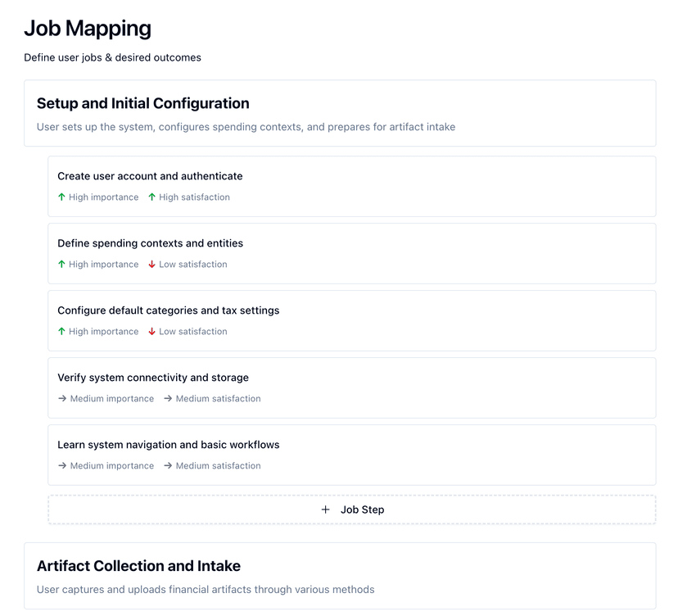Click the plus icon inside the Job Step button
This screenshot has width=678, height=616.
pyautogui.click(x=325, y=509)
